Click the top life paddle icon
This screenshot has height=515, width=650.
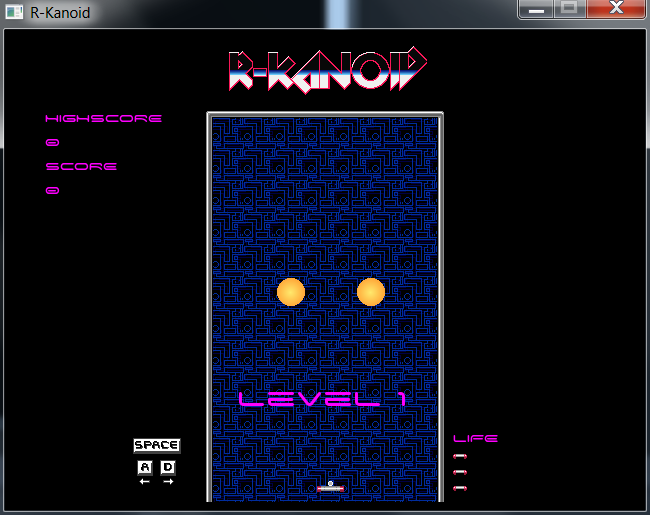click(x=460, y=456)
